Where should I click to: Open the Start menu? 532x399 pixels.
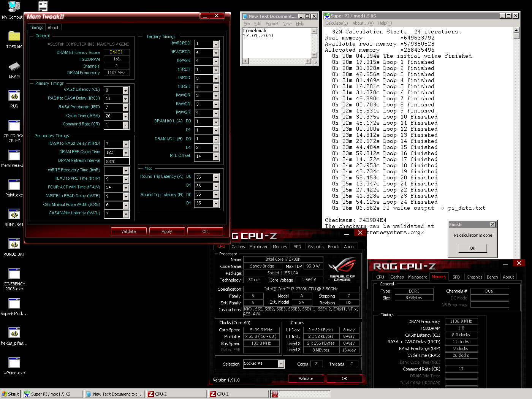[x=10, y=394]
